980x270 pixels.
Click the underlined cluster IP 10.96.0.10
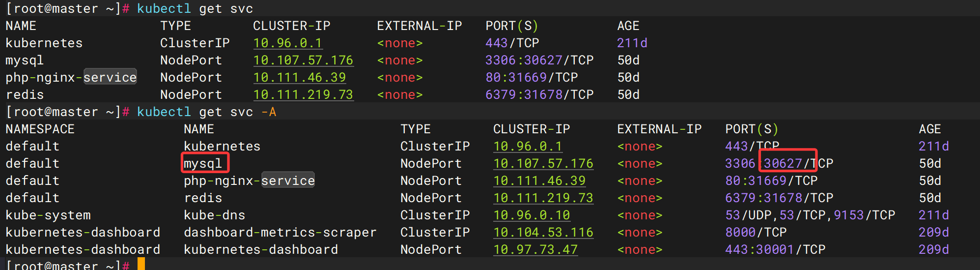[x=532, y=215]
